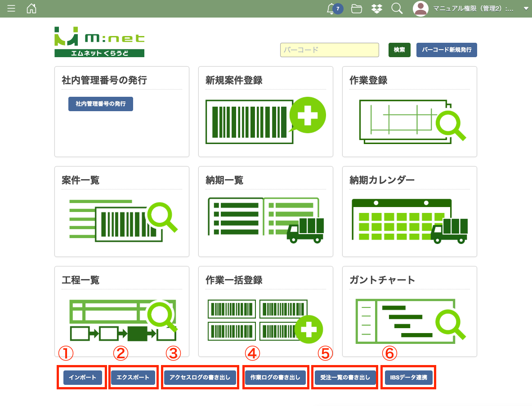This screenshot has width=532, height=406.
Task: Click the IBSデータ連携 button
Action: click(408, 378)
